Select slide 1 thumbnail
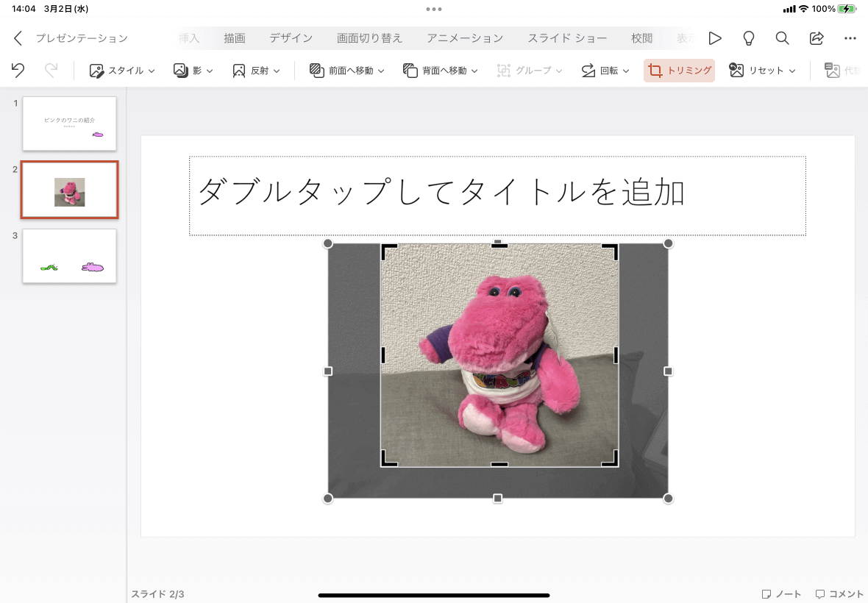 click(x=69, y=124)
